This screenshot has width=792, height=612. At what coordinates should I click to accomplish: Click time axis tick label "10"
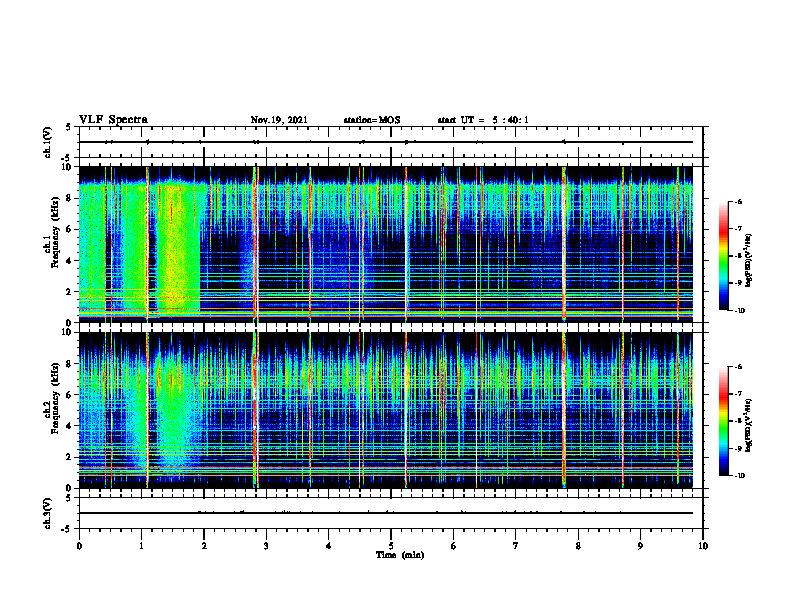point(703,546)
